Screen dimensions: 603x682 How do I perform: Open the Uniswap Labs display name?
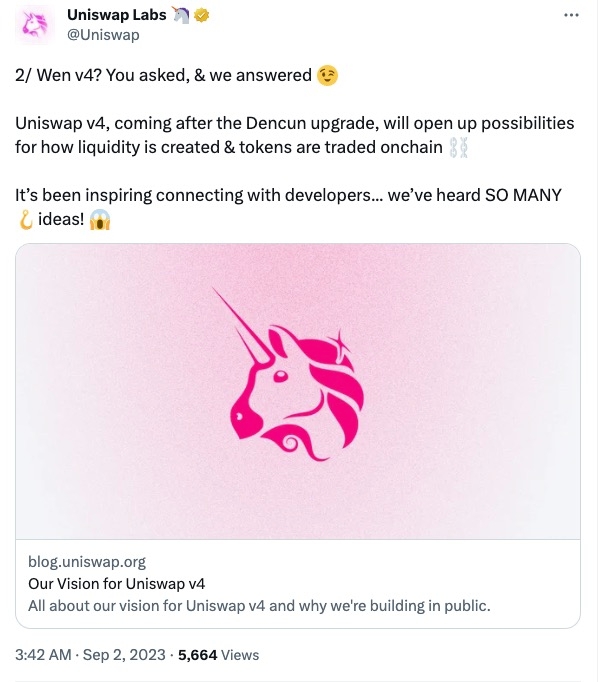(x=118, y=16)
